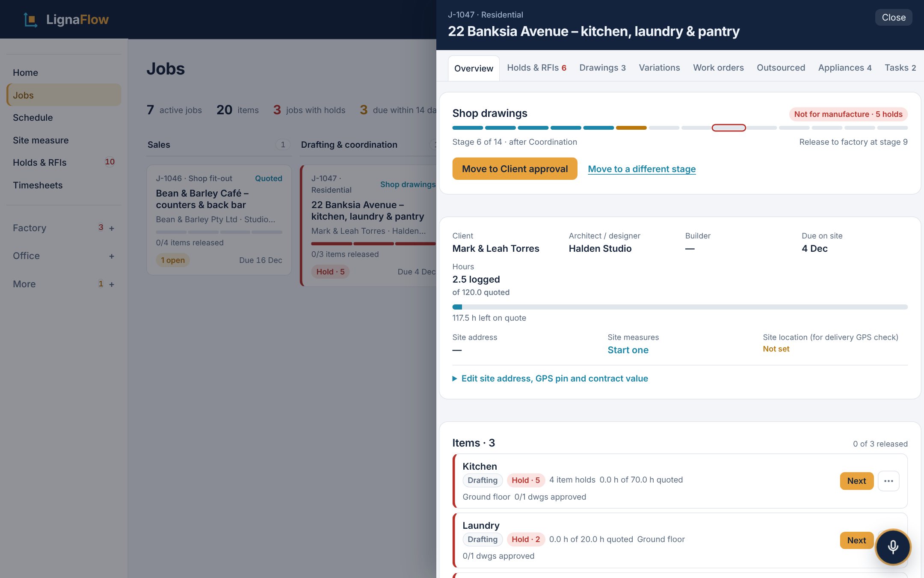Open the 22 Banksia Avenue job card

(x=369, y=226)
